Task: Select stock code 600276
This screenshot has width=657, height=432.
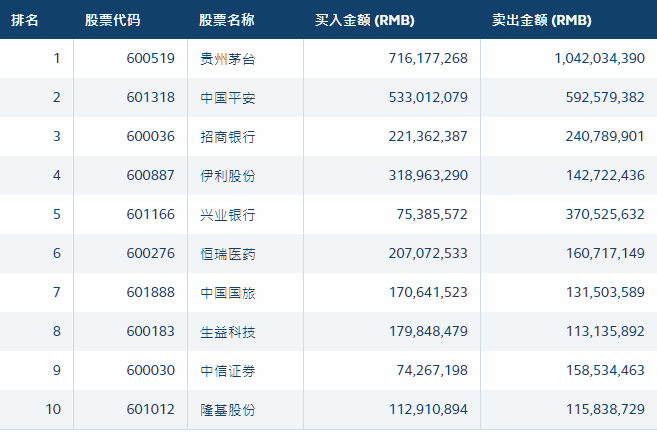Action: (x=150, y=253)
